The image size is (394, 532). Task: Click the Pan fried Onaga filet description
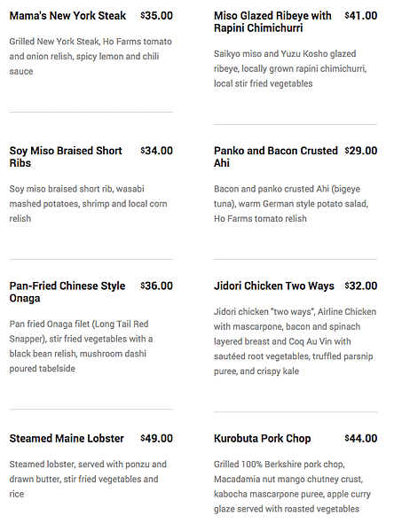click(81, 346)
